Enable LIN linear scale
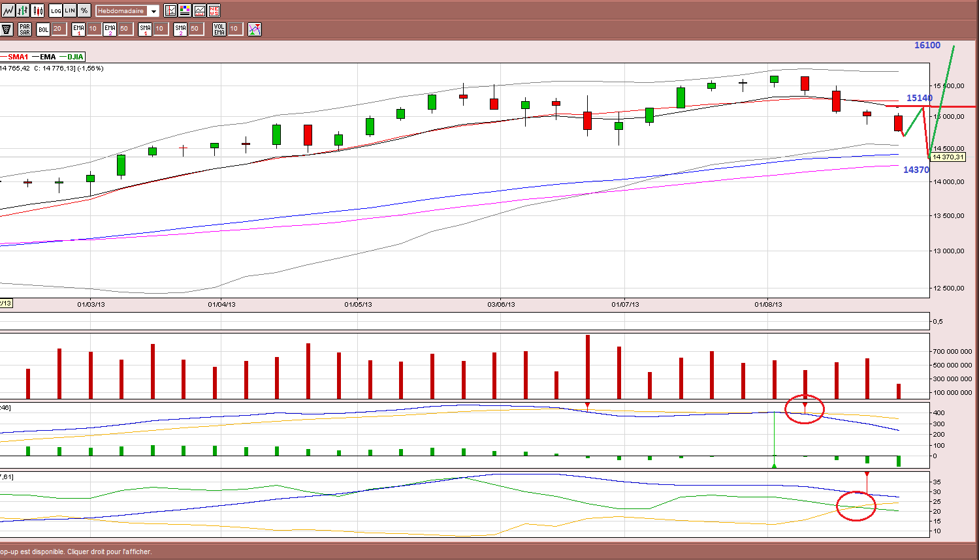The image size is (979, 560). [x=70, y=10]
